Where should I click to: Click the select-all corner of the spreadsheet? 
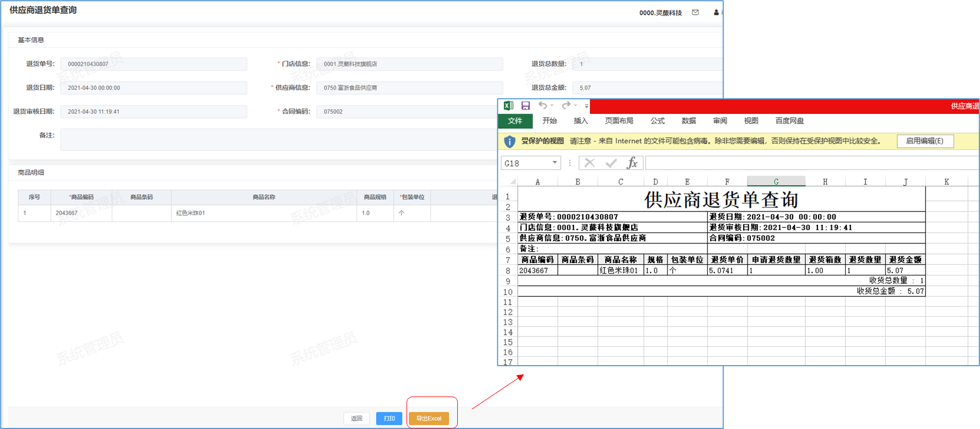[512, 182]
